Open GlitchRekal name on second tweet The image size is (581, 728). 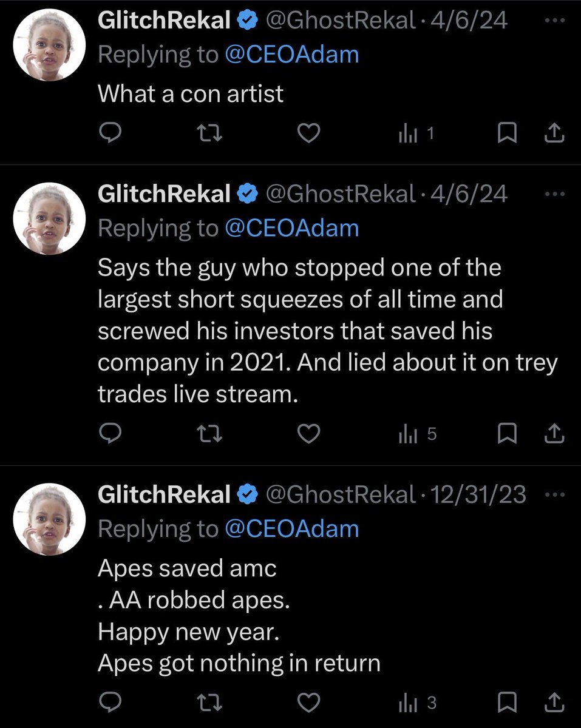(x=164, y=194)
